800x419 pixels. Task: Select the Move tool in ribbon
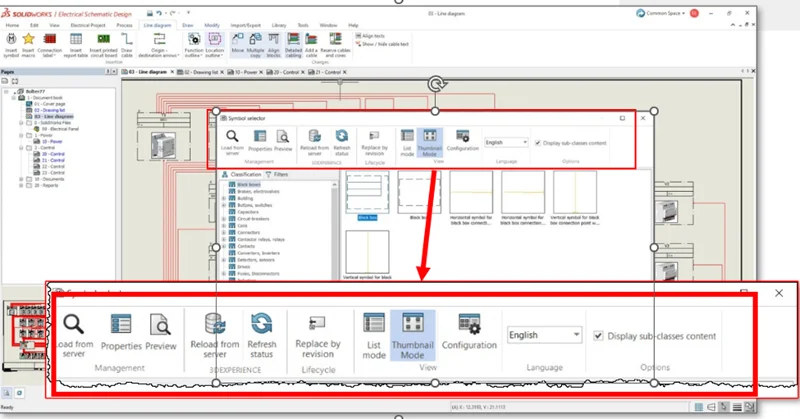pyautogui.click(x=238, y=44)
